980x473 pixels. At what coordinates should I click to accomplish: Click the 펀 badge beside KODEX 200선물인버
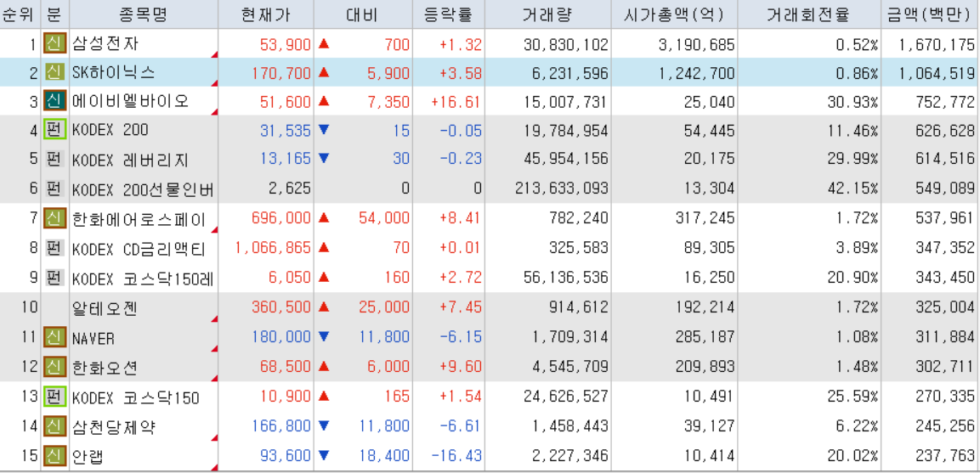click(x=55, y=188)
